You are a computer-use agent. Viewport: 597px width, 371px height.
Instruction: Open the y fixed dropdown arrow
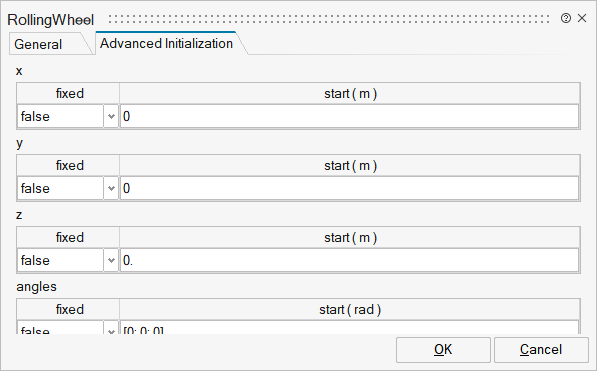111,188
